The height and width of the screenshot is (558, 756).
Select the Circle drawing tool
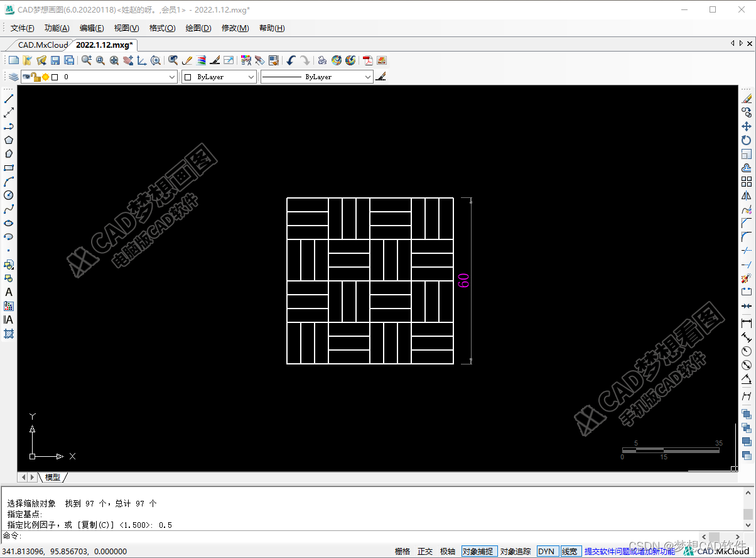tap(9, 195)
